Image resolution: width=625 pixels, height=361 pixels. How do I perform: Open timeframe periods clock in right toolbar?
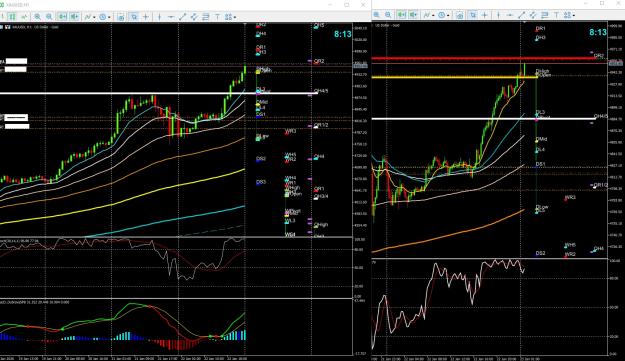click(442, 15)
